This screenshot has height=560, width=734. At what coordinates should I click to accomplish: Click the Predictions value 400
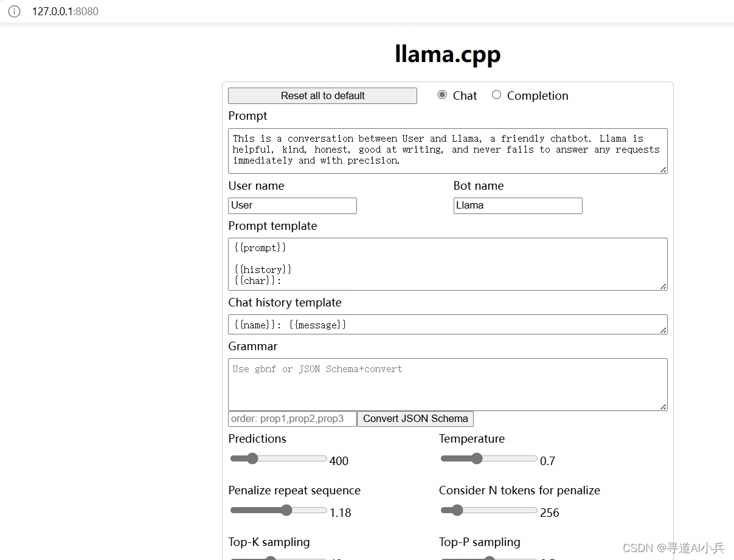click(339, 461)
